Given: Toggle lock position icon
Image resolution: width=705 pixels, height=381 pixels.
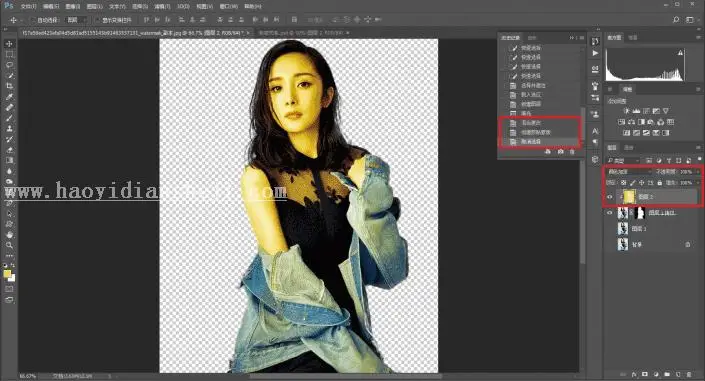Looking at the screenshot, I should point(642,183).
